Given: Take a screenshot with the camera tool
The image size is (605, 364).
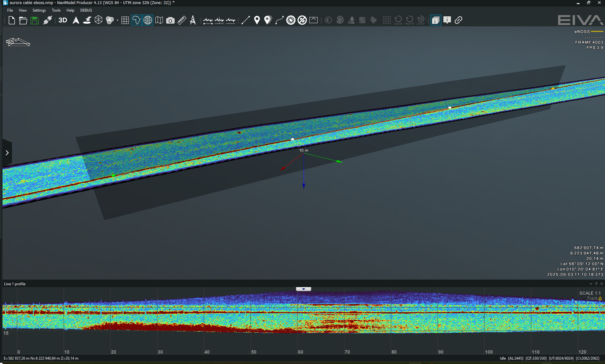Looking at the screenshot, I should 170,20.
